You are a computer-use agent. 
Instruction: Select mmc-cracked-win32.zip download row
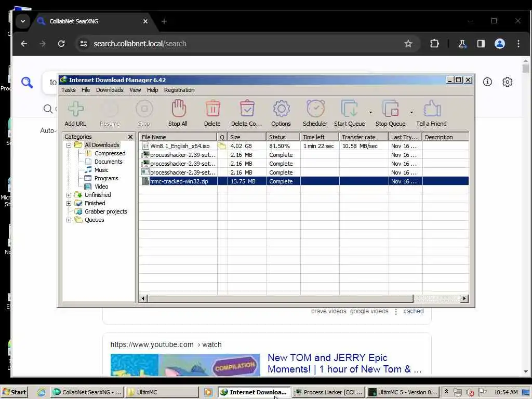coord(303,181)
